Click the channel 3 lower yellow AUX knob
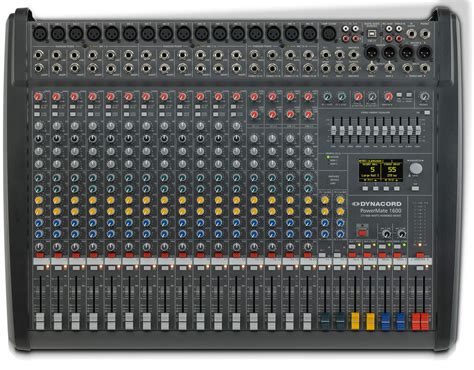Viewport: 474px width, 370px height. pyautogui.click(x=75, y=212)
